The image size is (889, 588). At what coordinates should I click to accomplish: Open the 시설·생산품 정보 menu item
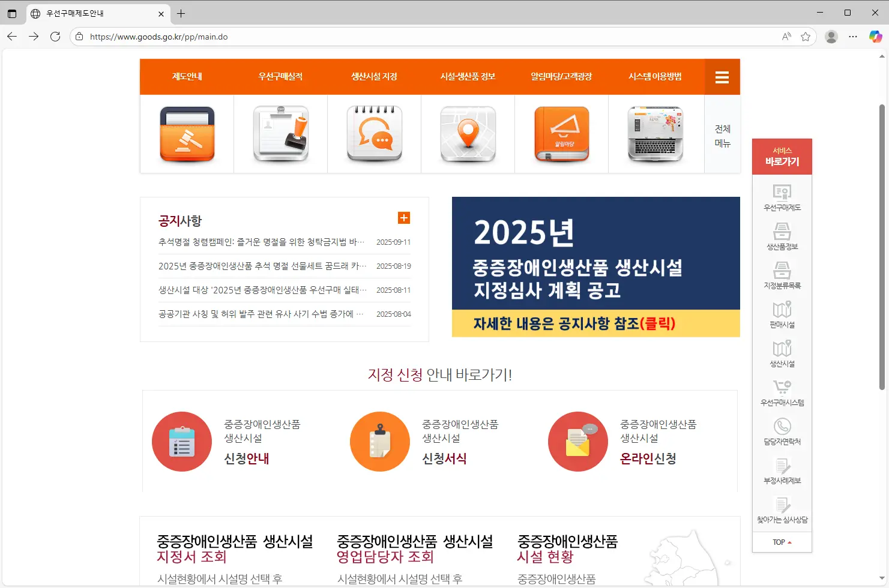pyautogui.click(x=468, y=77)
